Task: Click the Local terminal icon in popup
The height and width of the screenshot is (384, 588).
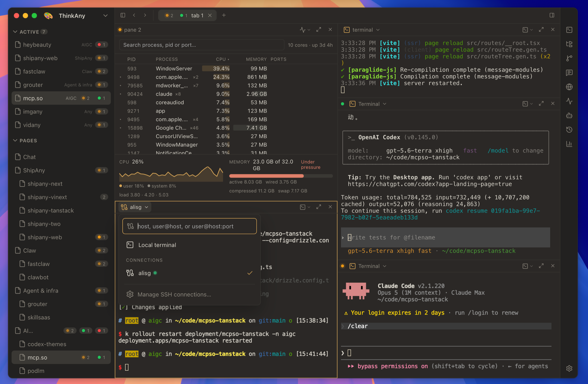Action: click(x=130, y=245)
